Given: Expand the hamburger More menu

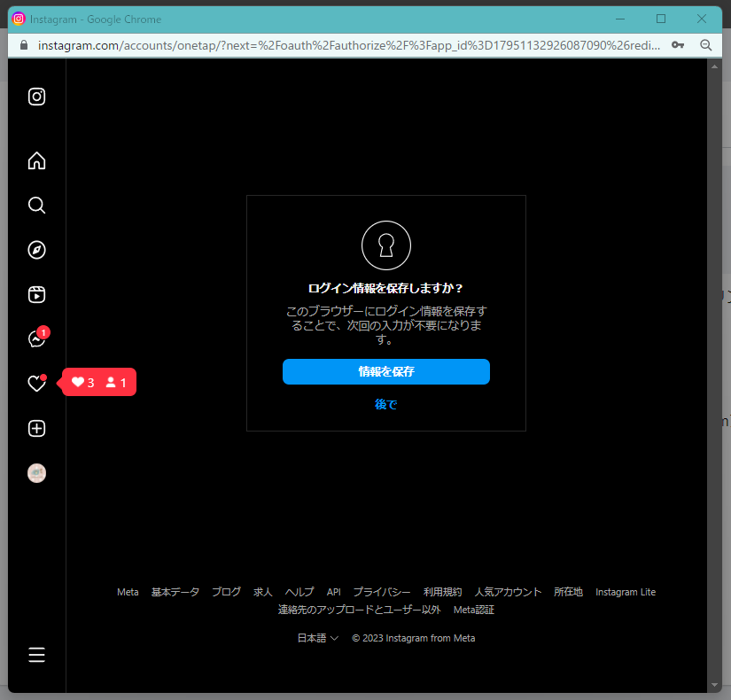Looking at the screenshot, I should coord(36,655).
